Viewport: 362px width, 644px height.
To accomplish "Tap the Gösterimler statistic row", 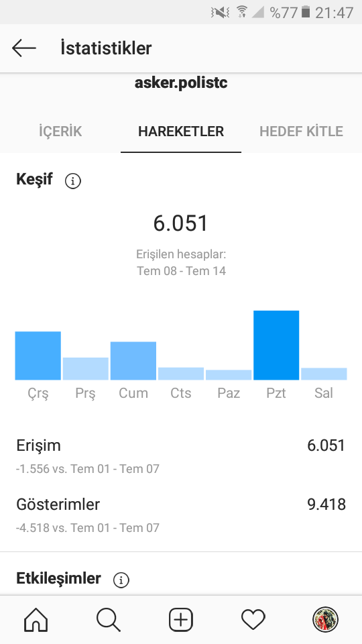I will (181, 515).
